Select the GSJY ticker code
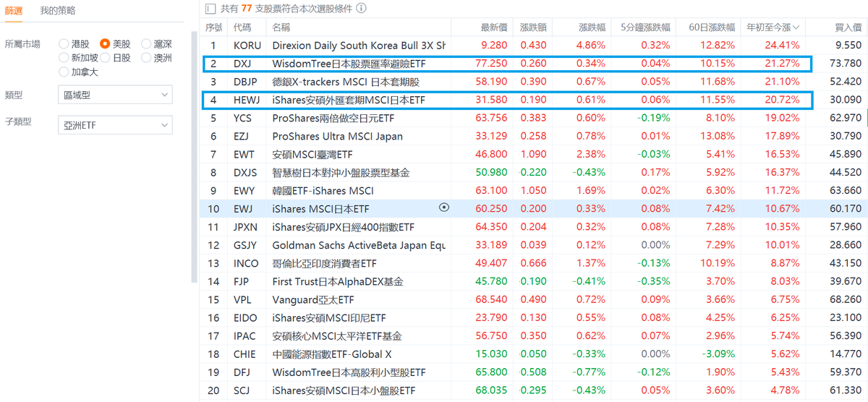 tap(245, 245)
